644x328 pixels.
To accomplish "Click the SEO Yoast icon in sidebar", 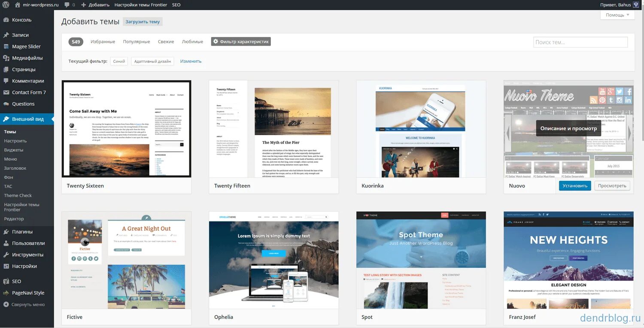I will [6, 282].
